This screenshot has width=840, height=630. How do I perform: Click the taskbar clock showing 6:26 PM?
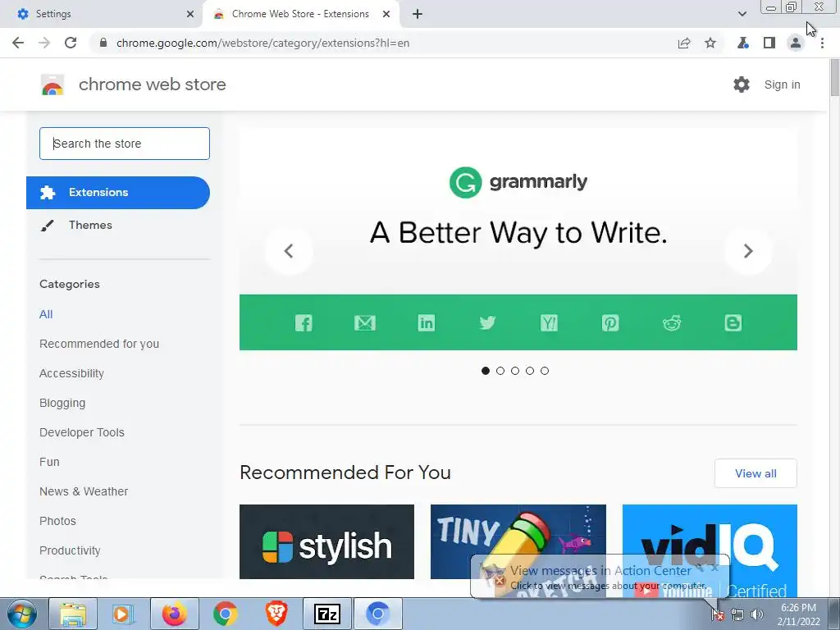click(798, 614)
